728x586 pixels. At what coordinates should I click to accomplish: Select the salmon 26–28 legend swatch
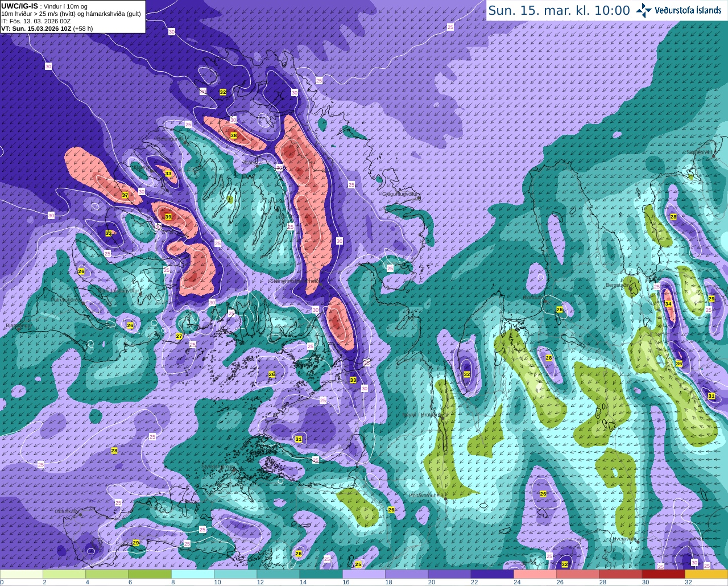pyautogui.click(x=577, y=574)
